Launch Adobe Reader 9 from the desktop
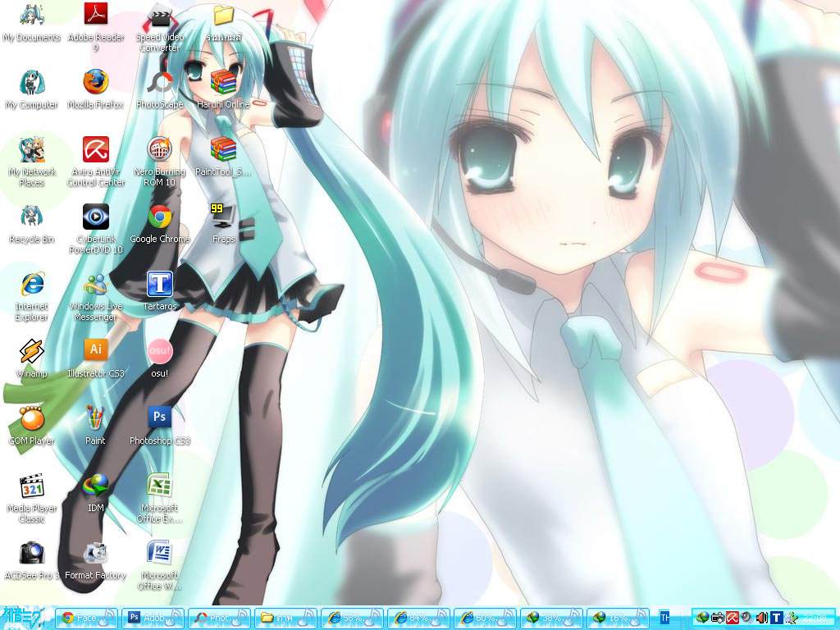This screenshot has height=630, width=840. click(x=96, y=27)
